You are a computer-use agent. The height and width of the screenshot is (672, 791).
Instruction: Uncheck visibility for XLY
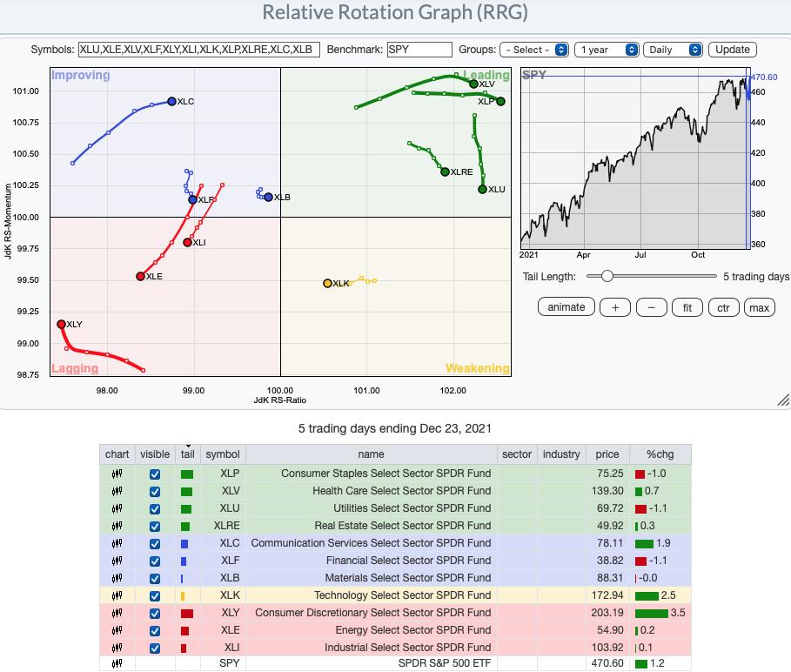(x=155, y=614)
